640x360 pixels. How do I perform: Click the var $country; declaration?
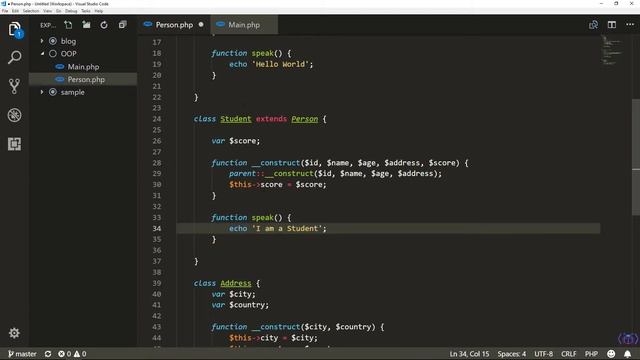point(240,305)
